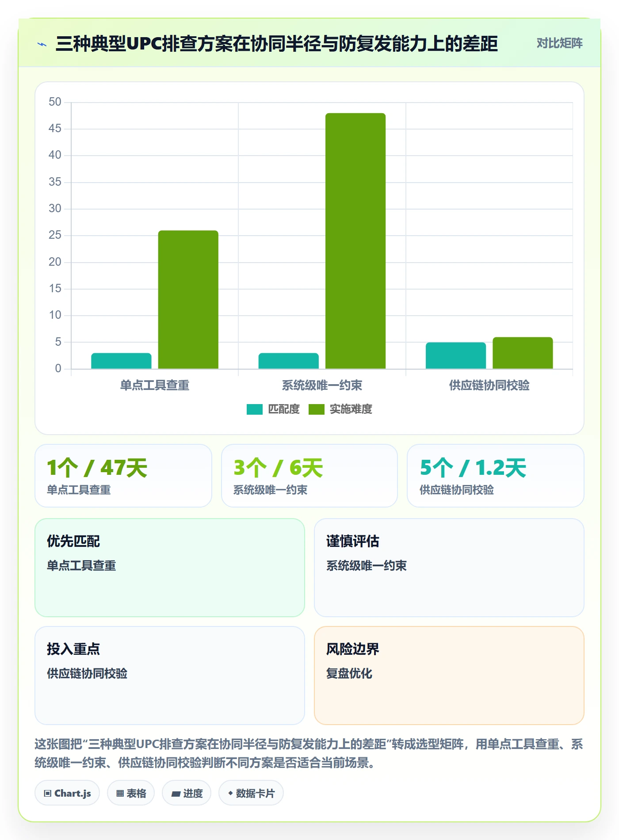
Task: Click the 表格 tag grid icon
Action: (120, 794)
